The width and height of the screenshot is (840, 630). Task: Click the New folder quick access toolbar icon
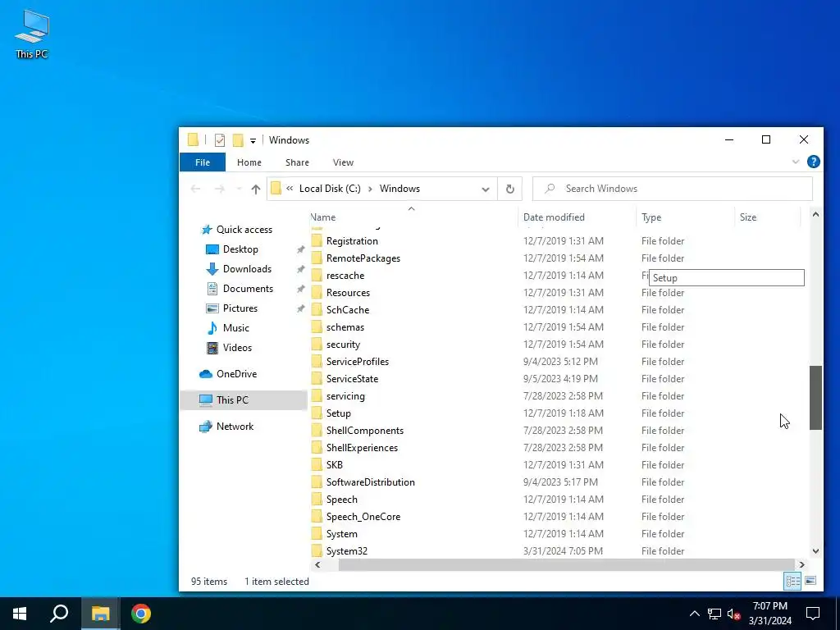[x=238, y=140]
